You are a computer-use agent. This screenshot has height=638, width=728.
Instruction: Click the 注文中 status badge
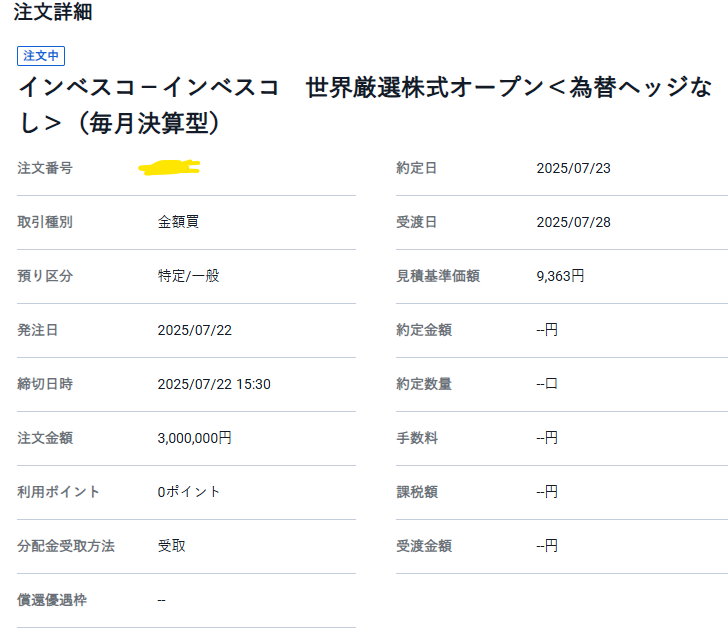click(x=41, y=56)
